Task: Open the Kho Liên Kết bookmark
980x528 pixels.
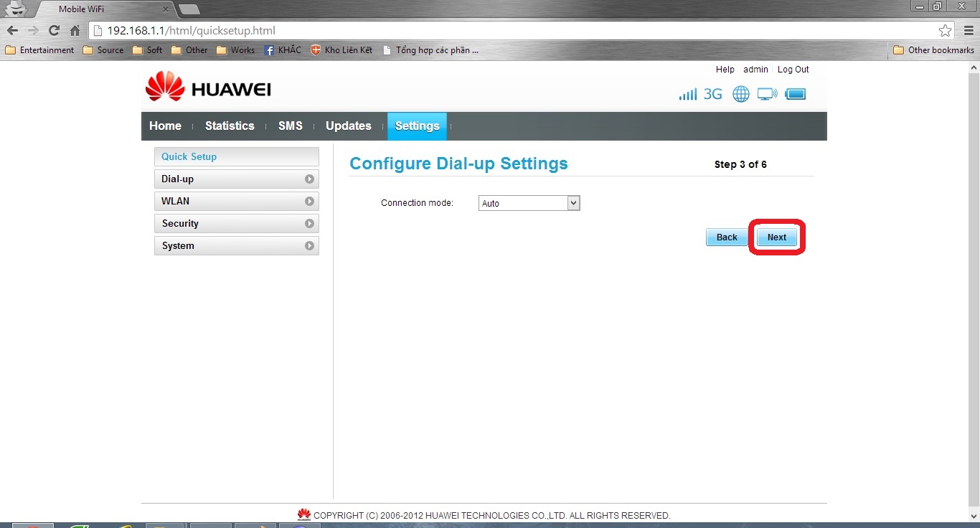Action: coord(341,50)
